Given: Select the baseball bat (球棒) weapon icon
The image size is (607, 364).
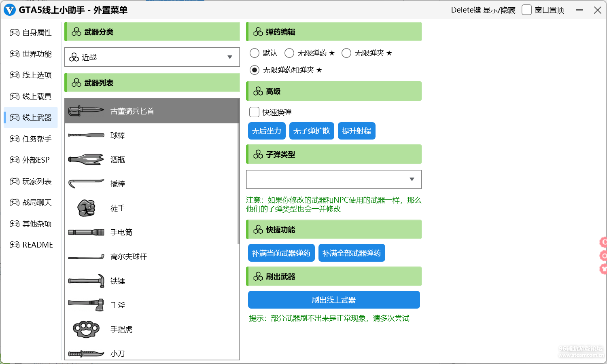Looking at the screenshot, I should click(x=86, y=135).
